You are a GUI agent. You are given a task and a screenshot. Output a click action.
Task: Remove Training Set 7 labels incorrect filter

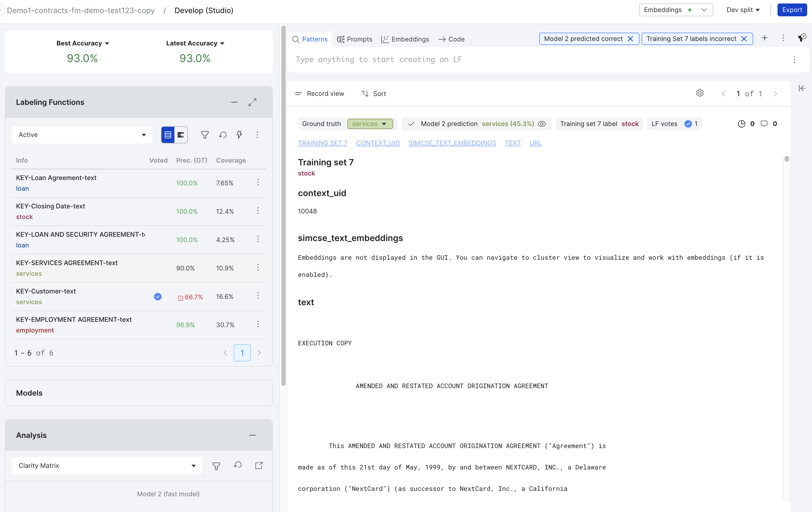click(744, 39)
